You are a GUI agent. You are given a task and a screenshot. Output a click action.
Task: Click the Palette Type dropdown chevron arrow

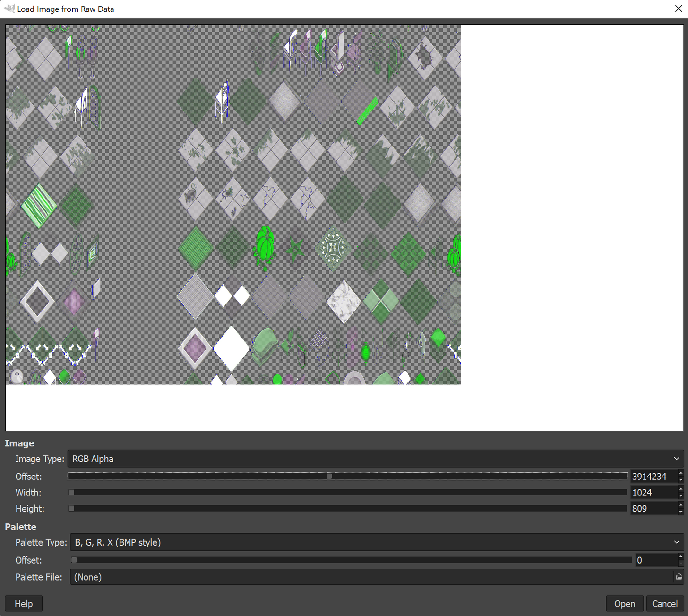point(676,542)
